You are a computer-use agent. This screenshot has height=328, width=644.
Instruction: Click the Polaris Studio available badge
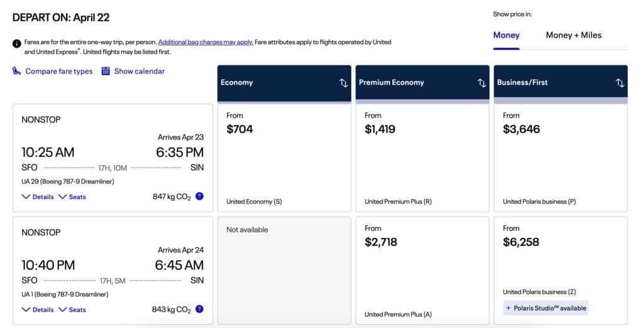(x=545, y=308)
